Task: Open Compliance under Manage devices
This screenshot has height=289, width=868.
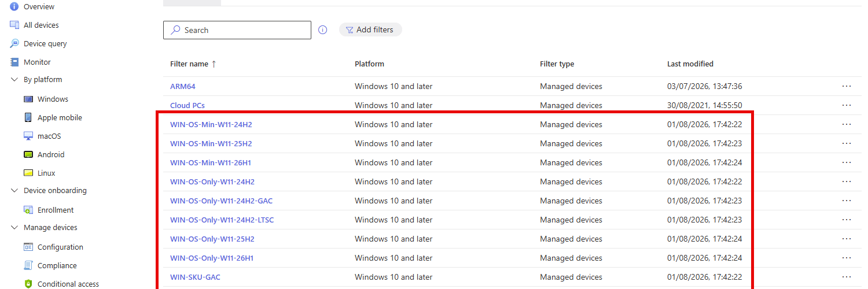Action: pos(57,265)
